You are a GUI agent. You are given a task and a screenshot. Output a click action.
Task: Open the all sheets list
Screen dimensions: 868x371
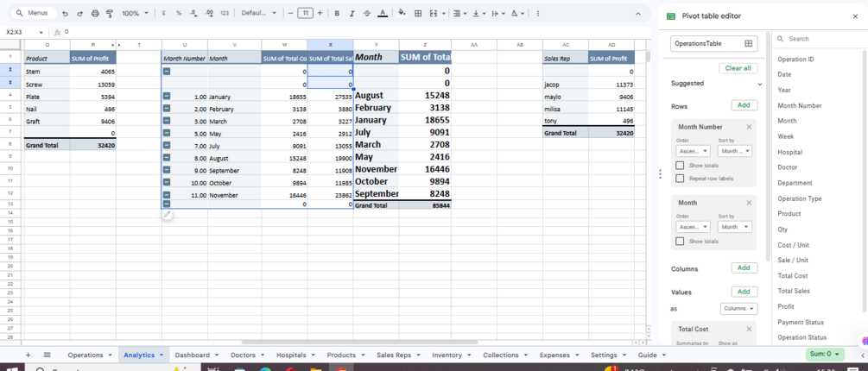(47, 355)
